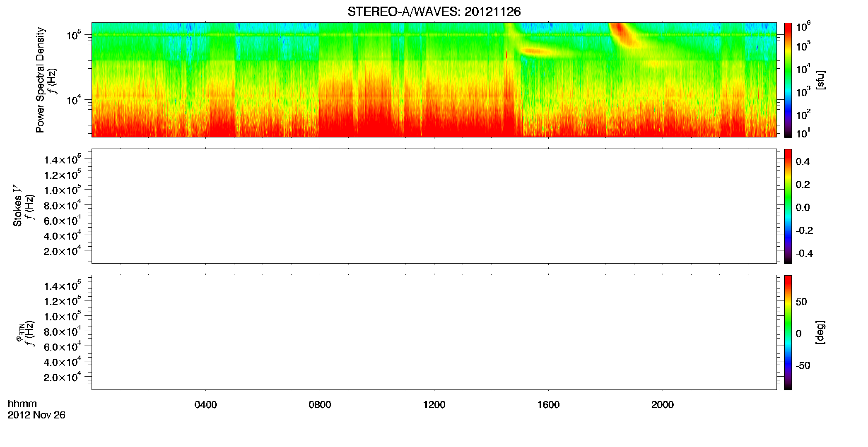868x447 pixels.
Task: Click the Power Spectral Density axis label
Action: pyautogui.click(x=40, y=80)
